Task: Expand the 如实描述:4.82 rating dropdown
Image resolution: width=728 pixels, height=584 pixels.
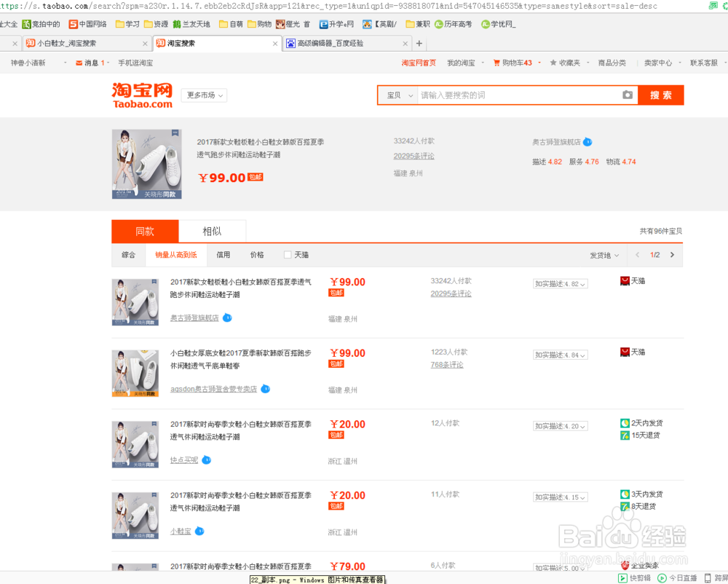Action: pyautogui.click(x=561, y=284)
